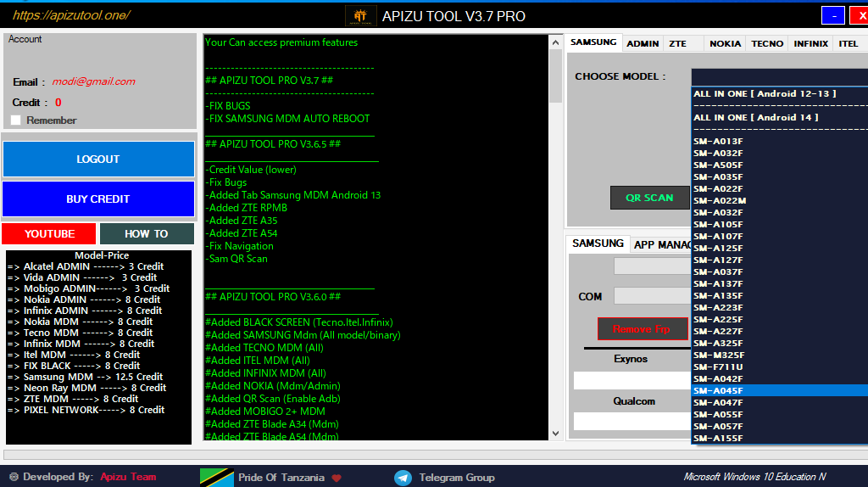Open the Telegram Group link

(x=457, y=478)
